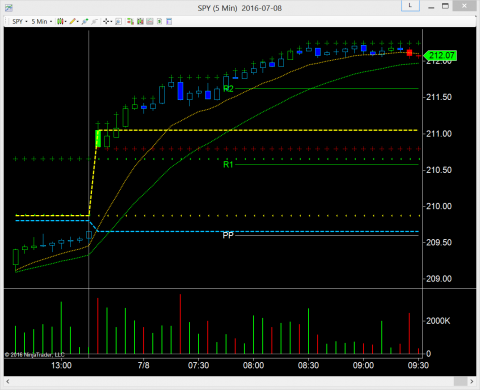This screenshot has width=480, height=390.
Task: Expand the cross hair dropdown arrow
Action: (x=111, y=22)
